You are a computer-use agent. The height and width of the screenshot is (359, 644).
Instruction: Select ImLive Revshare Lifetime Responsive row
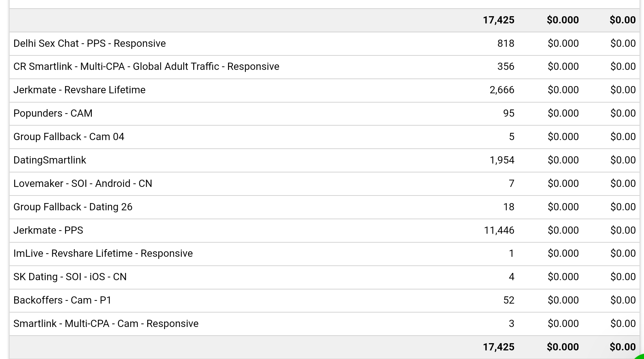(x=324, y=254)
